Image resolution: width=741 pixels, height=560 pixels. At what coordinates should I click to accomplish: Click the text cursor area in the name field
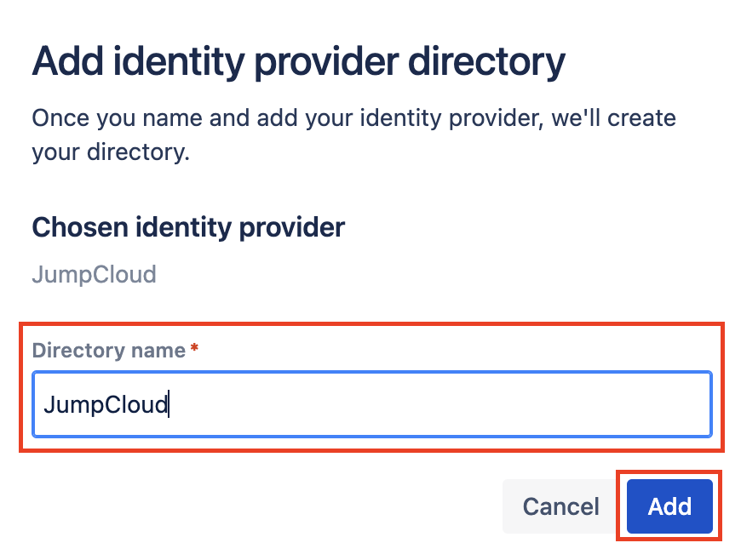tap(168, 404)
